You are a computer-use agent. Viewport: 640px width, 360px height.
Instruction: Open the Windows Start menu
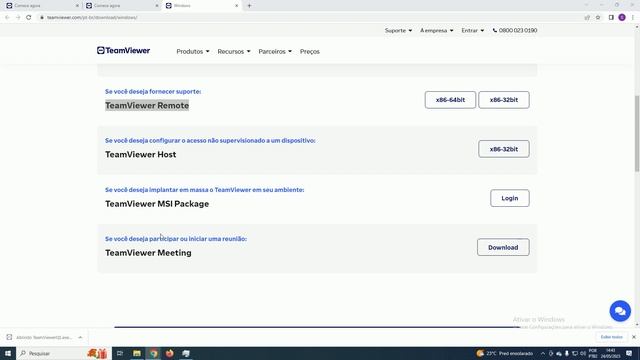point(8,353)
